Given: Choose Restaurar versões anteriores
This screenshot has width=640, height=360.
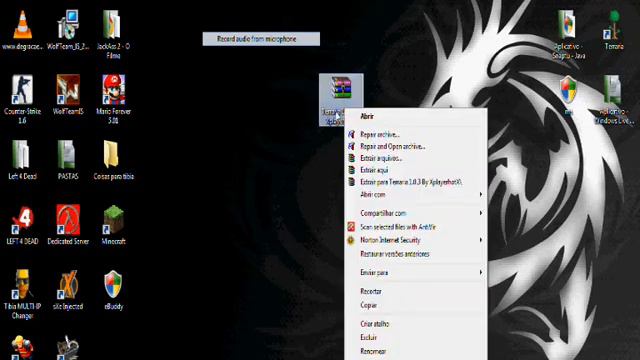Looking at the screenshot, I should click(416, 254).
